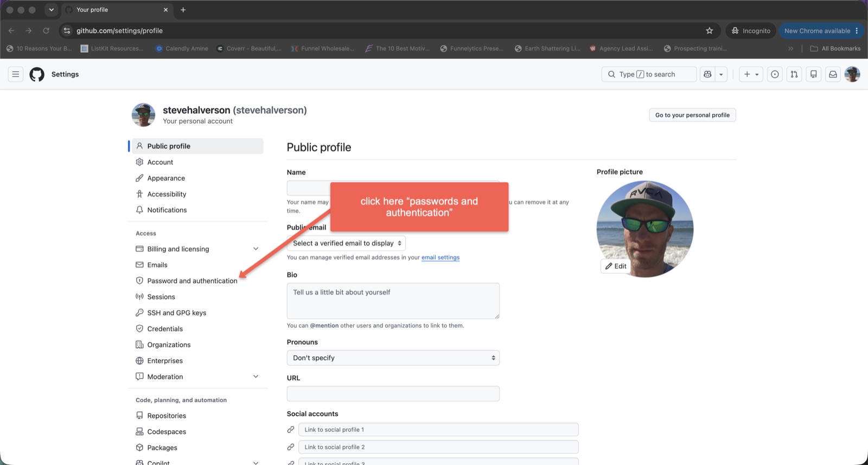Open Notifications settings in sidebar
This screenshot has height=465, width=868.
tap(197, 210)
